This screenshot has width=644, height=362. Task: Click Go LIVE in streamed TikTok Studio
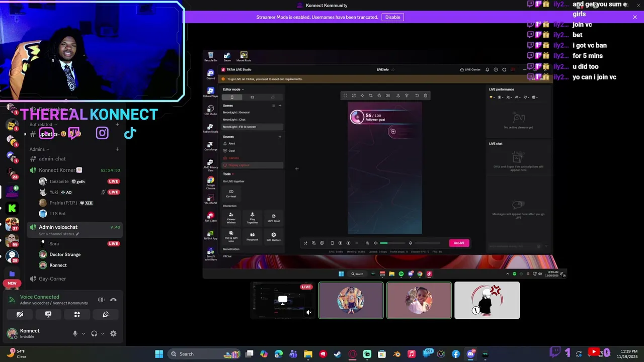[459, 243]
